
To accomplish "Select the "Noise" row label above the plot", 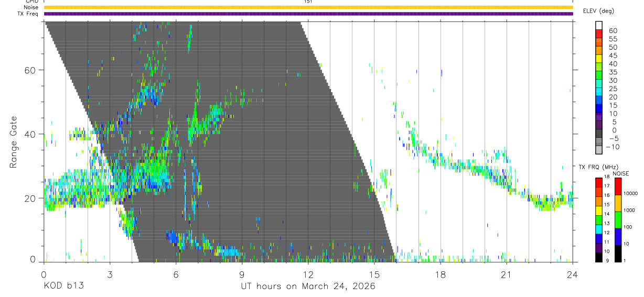I will click(31, 7).
